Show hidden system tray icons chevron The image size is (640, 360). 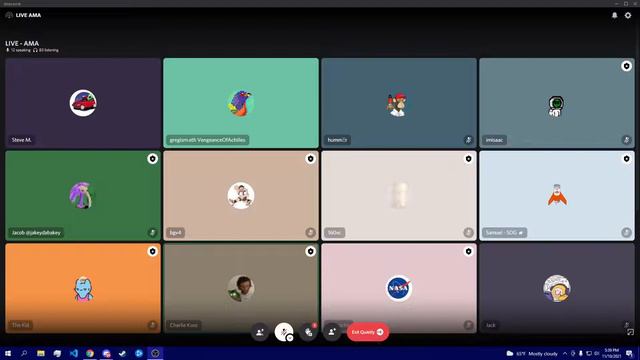pyautogui.click(x=565, y=353)
